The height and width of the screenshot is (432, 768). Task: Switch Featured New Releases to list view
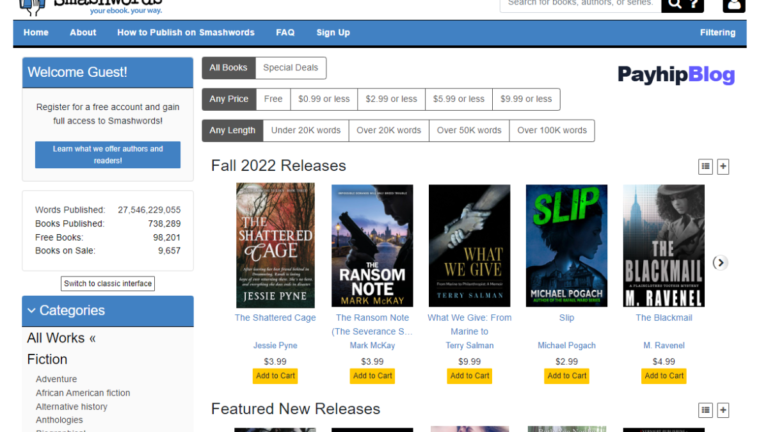(x=705, y=410)
